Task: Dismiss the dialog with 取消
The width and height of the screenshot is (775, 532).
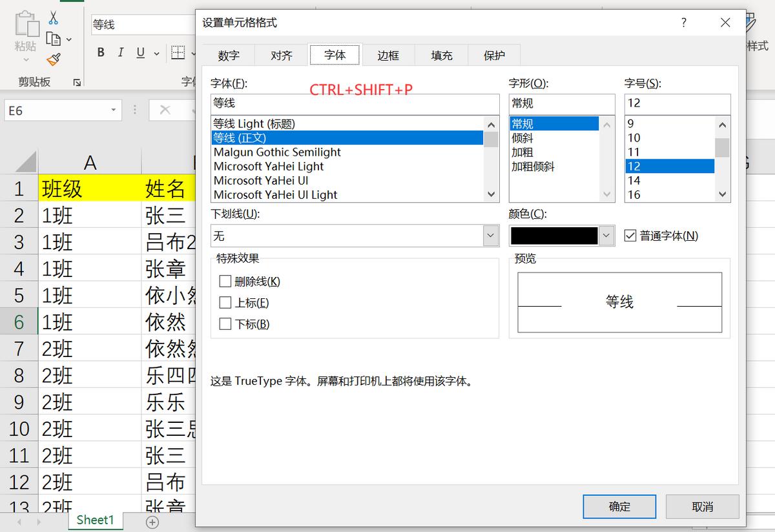Action: [702, 506]
